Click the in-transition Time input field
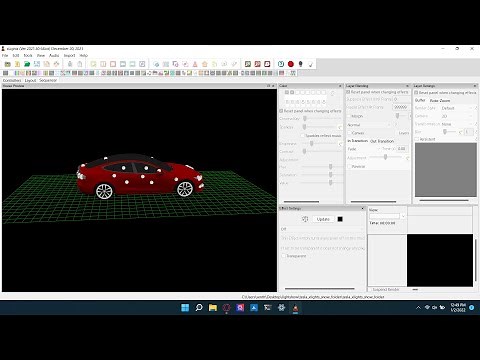Image resolution: width=480 pixels, height=360 pixels. click(402, 149)
